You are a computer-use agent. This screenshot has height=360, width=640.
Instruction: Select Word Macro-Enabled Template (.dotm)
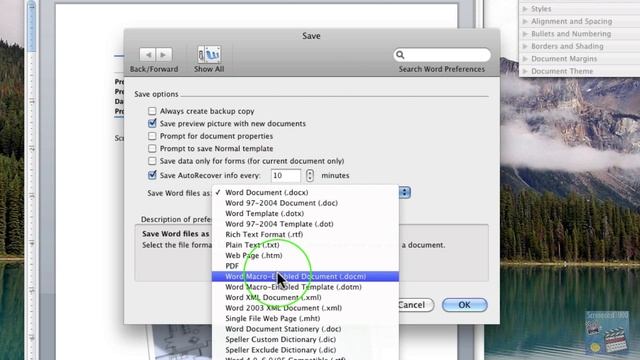(x=305, y=287)
